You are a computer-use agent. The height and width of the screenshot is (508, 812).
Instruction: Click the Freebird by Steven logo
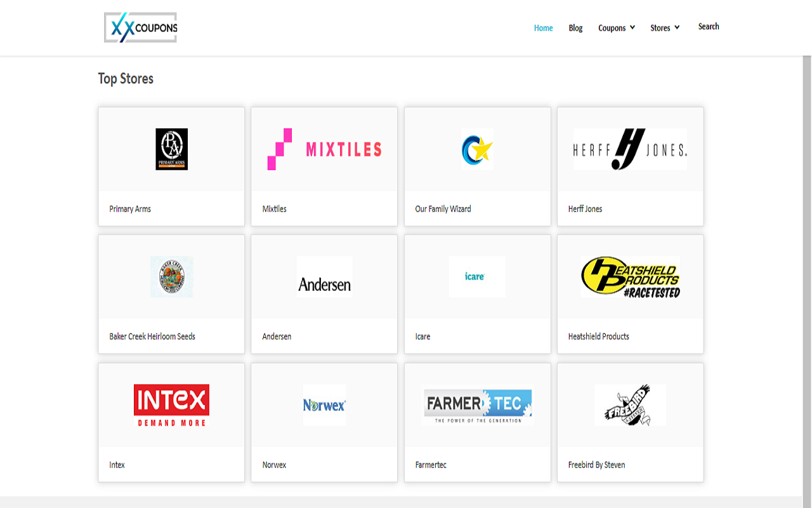coord(630,405)
